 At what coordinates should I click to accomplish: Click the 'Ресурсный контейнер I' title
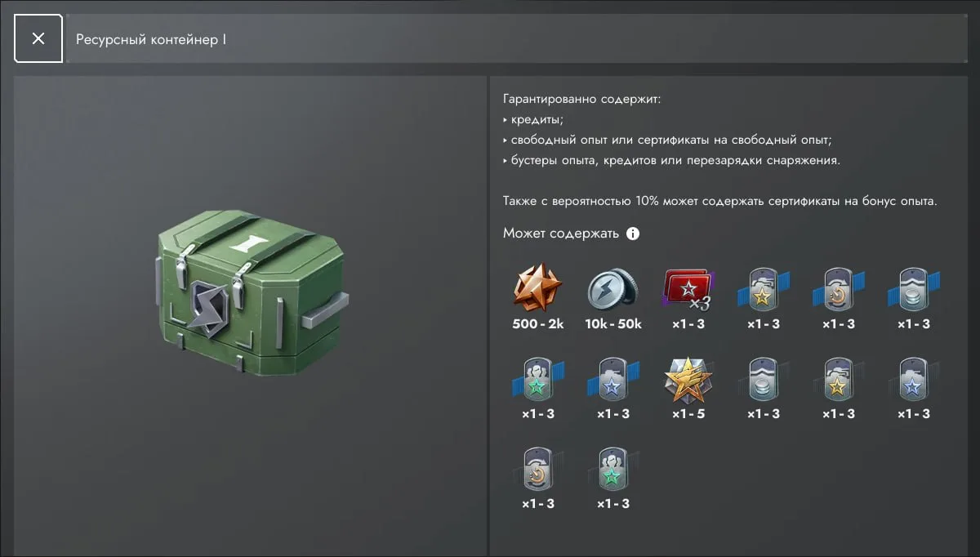[151, 39]
